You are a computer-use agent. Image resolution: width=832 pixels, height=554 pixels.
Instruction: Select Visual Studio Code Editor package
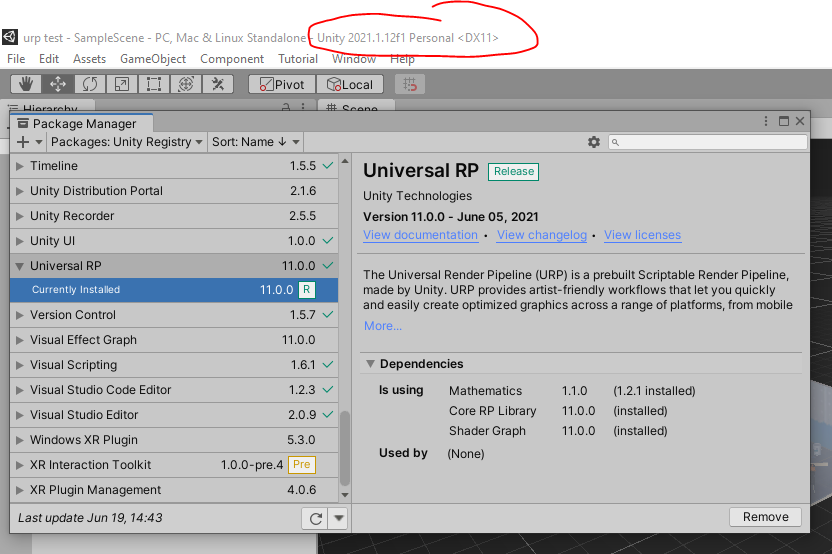[174, 390]
